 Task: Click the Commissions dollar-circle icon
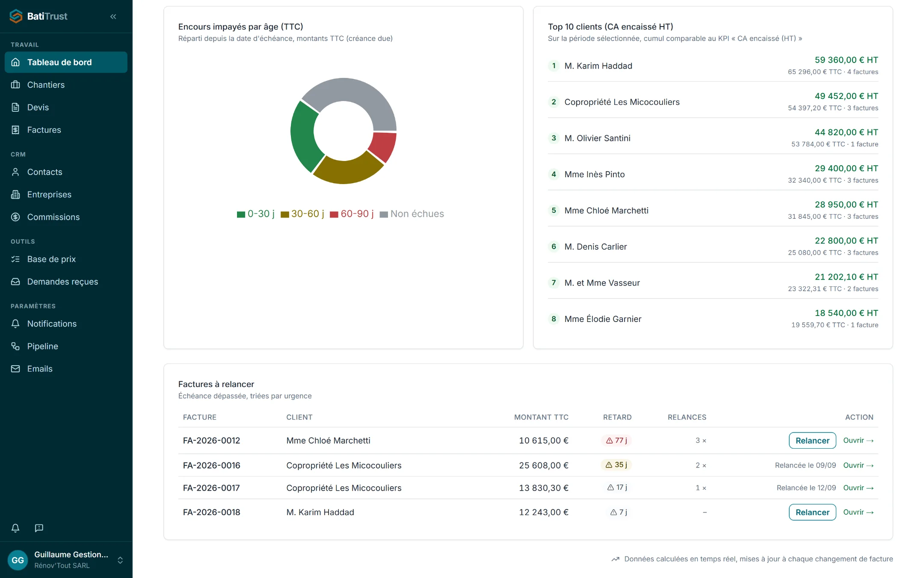15,217
